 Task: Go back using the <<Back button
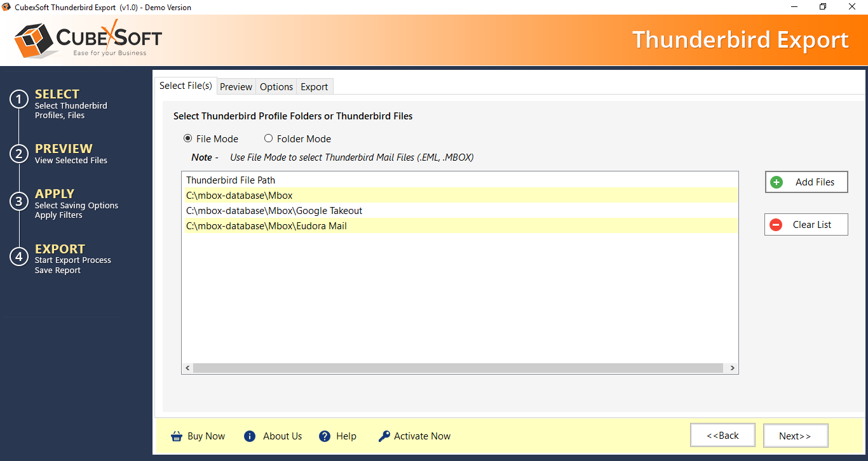723,435
